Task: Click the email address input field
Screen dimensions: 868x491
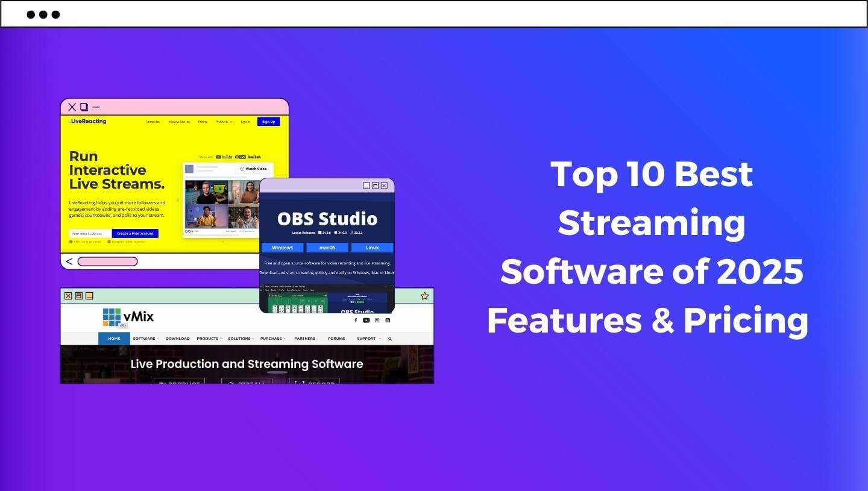Action: pos(90,233)
